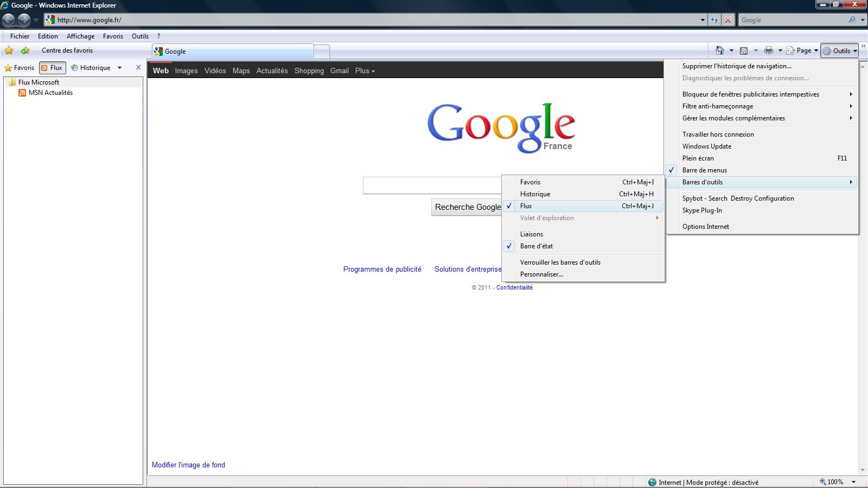Toggle the Historique explorer bar item

[583, 194]
